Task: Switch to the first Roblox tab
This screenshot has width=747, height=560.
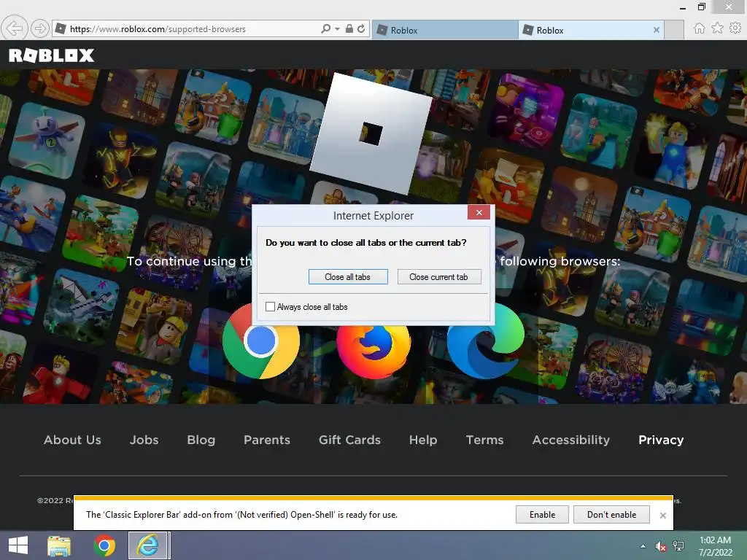Action: 445,30
